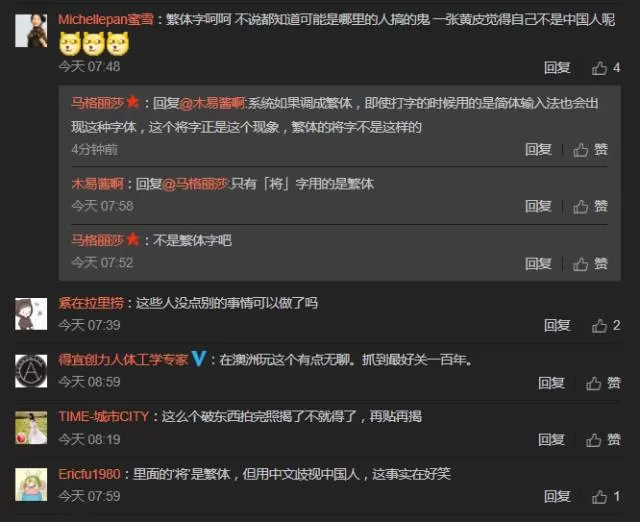Like 马格丽莎's reply posted 4分钟前

(590, 150)
